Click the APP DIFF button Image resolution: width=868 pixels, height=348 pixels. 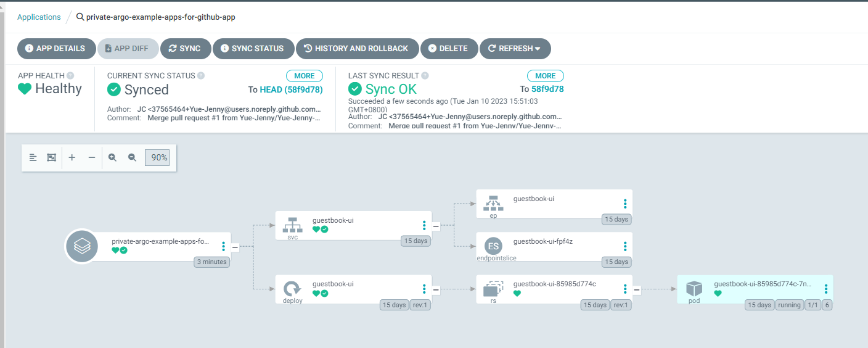pos(128,48)
